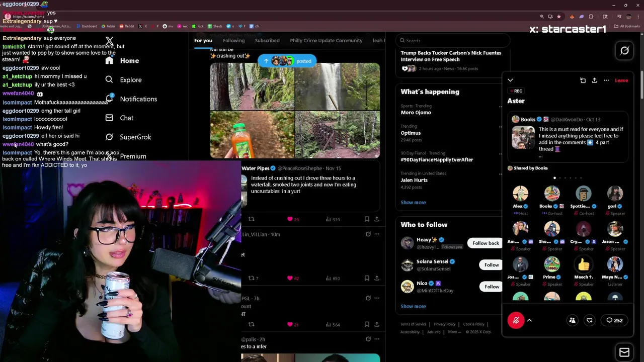This screenshot has width=644, height=362.
Task: Collapse the Aster Space panel with the chevron
Action: [510, 80]
